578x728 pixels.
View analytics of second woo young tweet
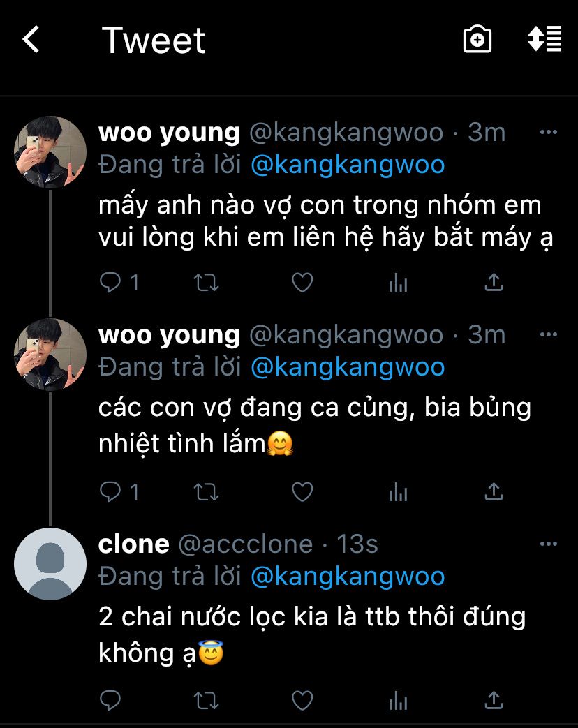[x=398, y=493]
